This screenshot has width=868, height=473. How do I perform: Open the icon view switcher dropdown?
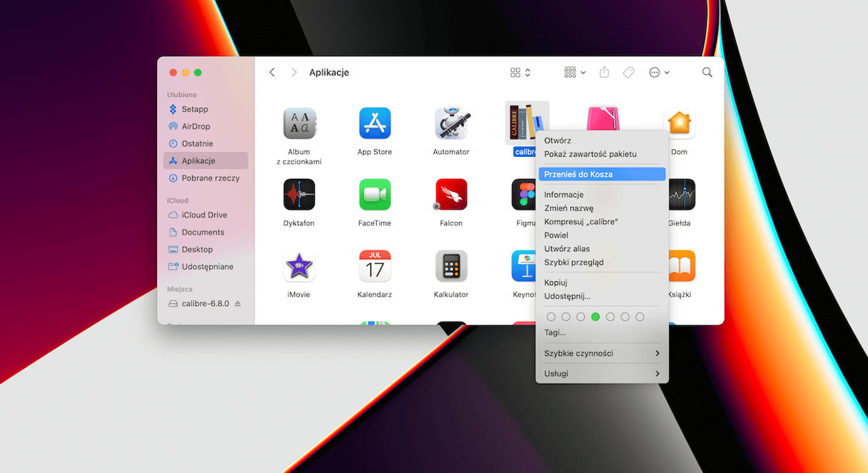520,73
